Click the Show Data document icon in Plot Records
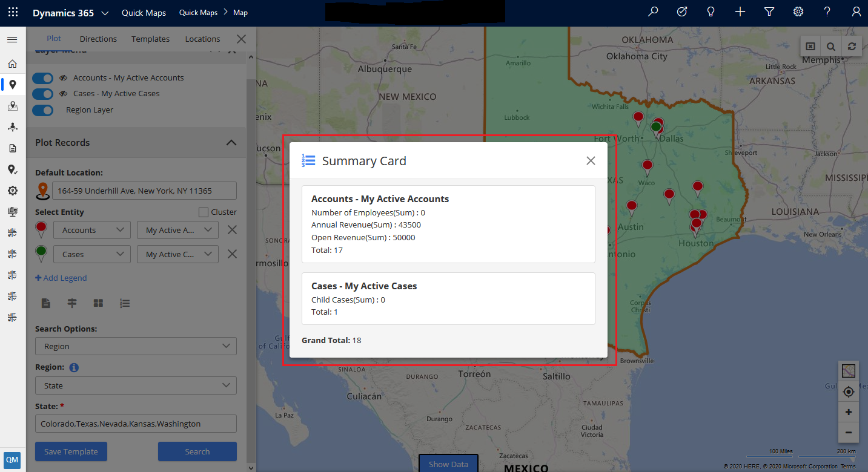The image size is (868, 472). tap(45, 303)
